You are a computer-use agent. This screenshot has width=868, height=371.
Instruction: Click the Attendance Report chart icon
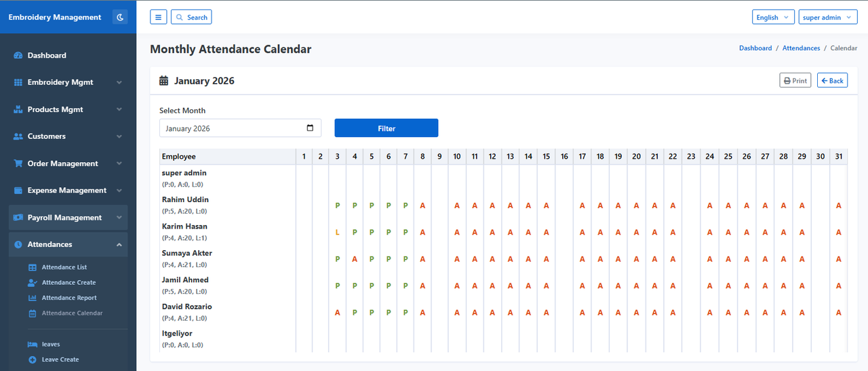point(32,298)
